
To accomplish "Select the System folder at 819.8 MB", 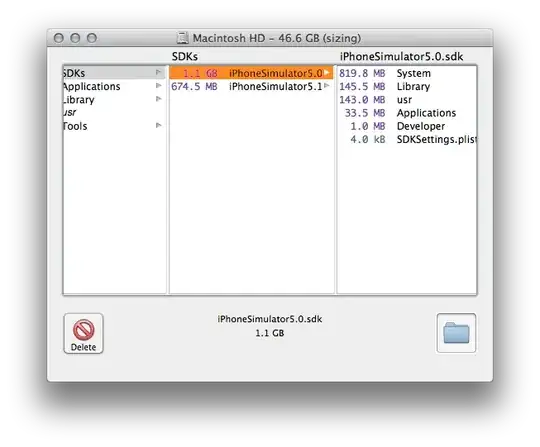I will (x=407, y=73).
